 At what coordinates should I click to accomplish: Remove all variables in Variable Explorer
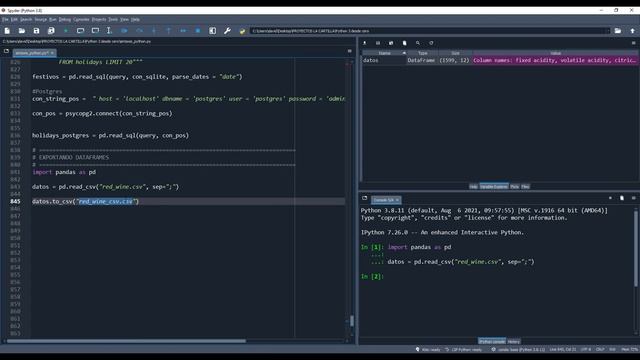coord(404,43)
